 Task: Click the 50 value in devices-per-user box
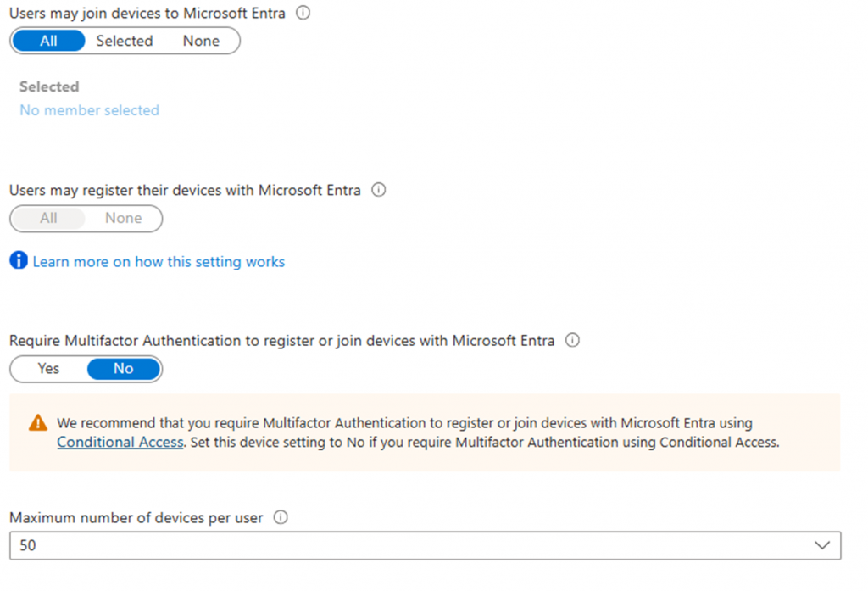[x=29, y=545]
